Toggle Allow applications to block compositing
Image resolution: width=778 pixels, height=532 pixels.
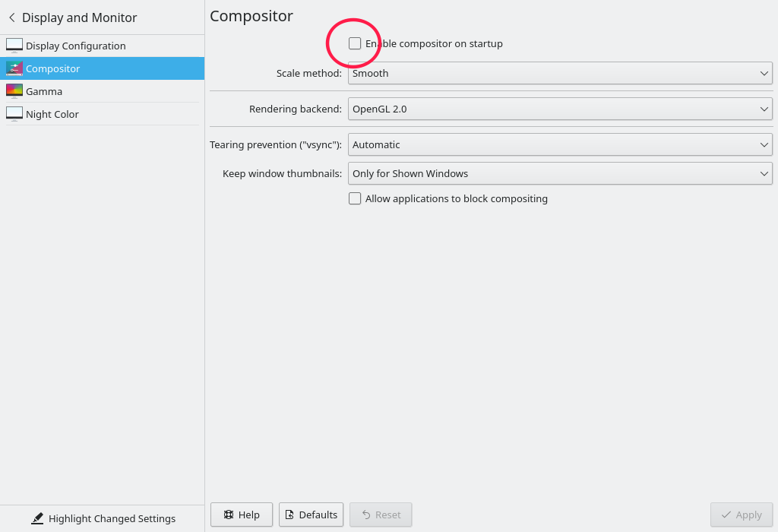(x=355, y=198)
